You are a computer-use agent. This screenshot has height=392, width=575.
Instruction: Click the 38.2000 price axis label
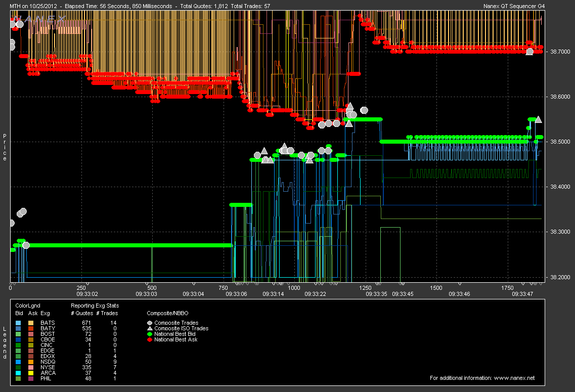click(x=560, y=277)
